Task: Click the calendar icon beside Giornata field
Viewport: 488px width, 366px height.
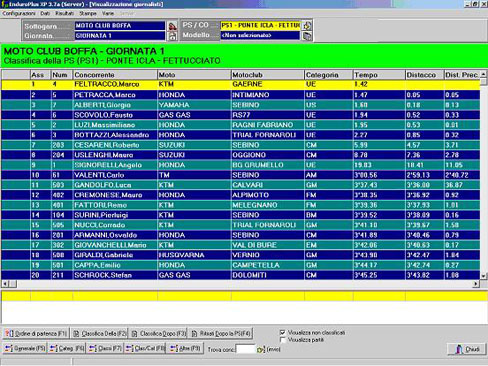Action: coord(172,36)
